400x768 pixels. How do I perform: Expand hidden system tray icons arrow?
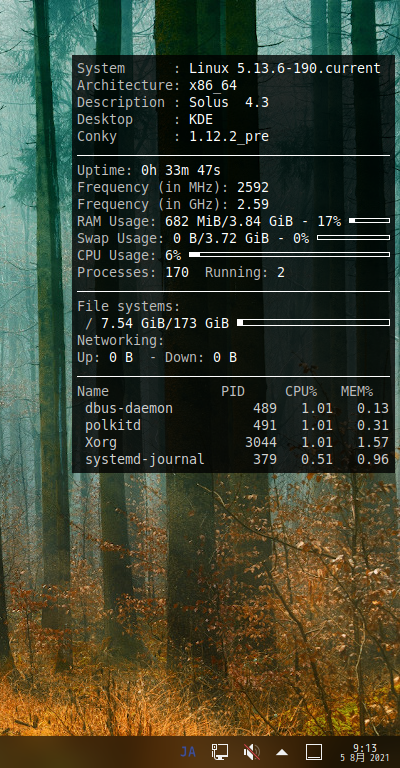point(282,752)
